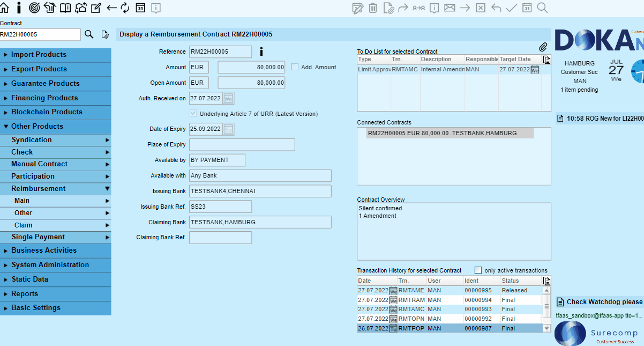Viewport: 644px width, 346px height.
Task: Click the grey calendar with pencil icon
Action: click(x=357, y=8)
